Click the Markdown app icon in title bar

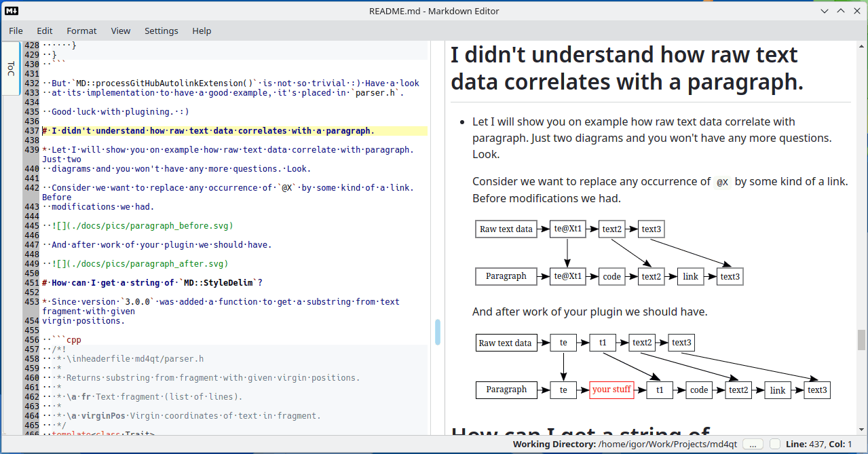pos(12,11)
